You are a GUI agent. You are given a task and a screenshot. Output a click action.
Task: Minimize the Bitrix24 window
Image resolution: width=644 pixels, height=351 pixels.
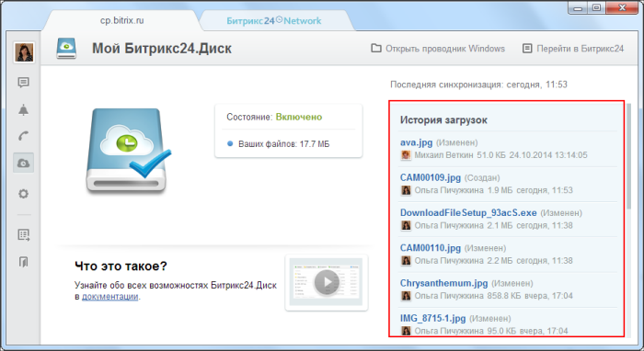click(578, 7)
